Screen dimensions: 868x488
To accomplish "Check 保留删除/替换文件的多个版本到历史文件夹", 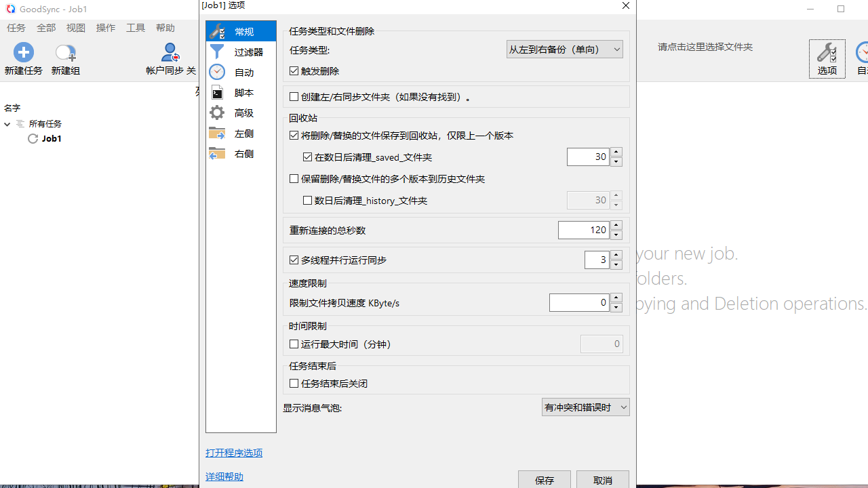I will (294, 178).
